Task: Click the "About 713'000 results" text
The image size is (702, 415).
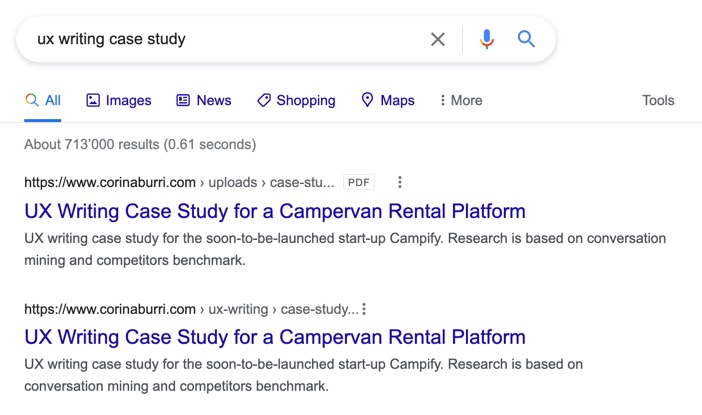Action: [140, 145]
